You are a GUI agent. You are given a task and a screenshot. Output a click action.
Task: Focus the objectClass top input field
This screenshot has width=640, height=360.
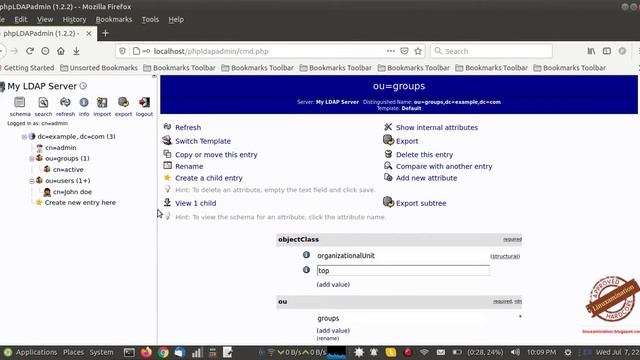pyautogui.click(x=403, y=270)
